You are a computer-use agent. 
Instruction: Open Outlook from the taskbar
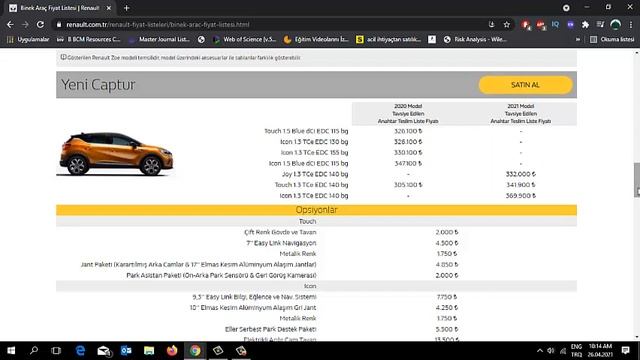pyautogui.click(x=126, y=351)
